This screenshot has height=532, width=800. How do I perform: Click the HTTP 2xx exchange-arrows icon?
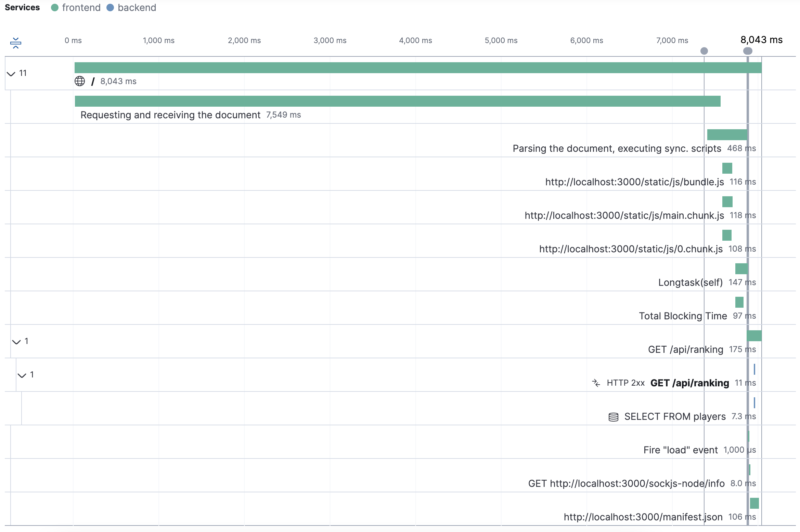[597, 383]
